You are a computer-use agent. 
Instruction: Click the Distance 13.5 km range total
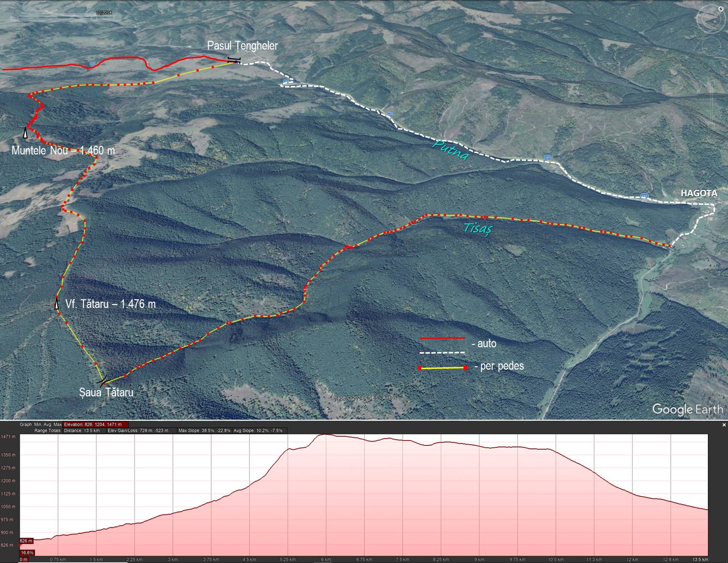[82, 431]
